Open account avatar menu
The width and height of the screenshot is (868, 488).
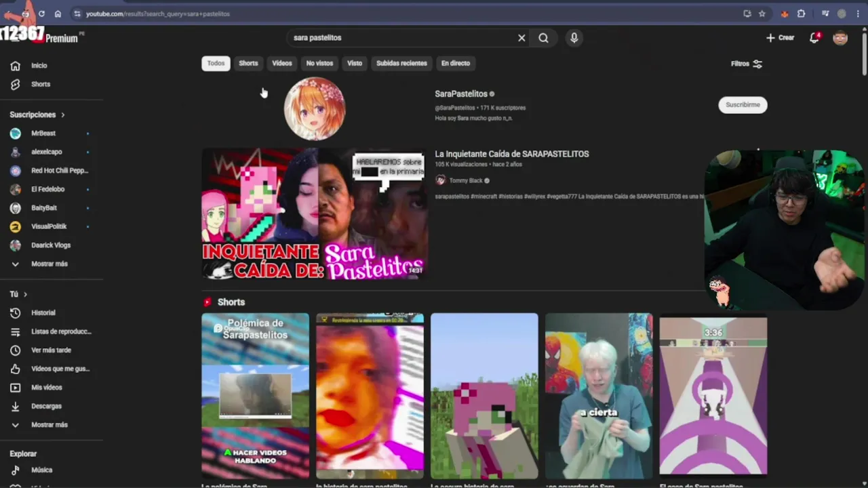tap(840, 38)
